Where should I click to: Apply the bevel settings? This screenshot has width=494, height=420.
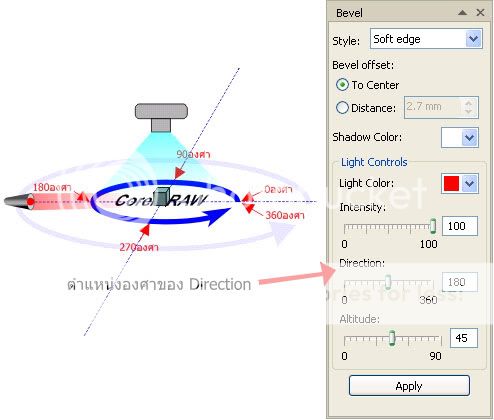click(409, 386)
